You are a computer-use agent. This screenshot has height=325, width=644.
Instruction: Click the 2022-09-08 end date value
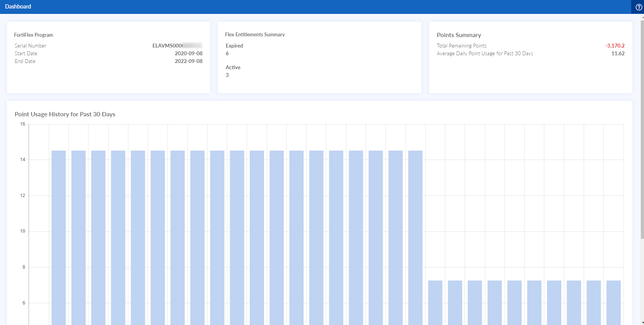coord(188,61)
